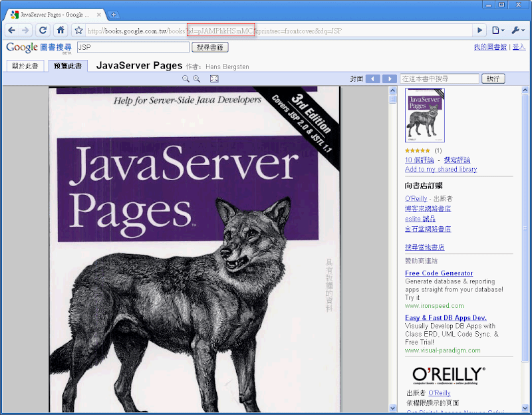Go back with the browser back arrow
Image resolution: width=532 pixels, height=415 pixels.
12,31
